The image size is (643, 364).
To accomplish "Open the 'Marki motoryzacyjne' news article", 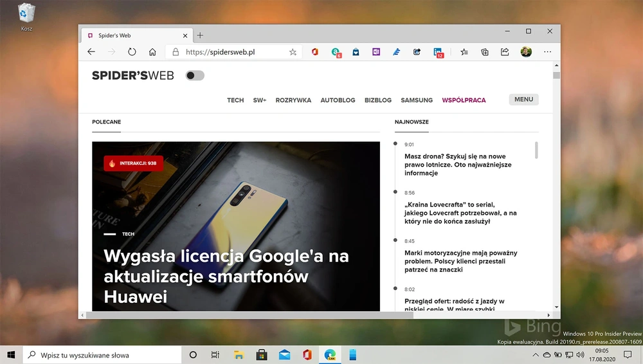I will point(460,261).
